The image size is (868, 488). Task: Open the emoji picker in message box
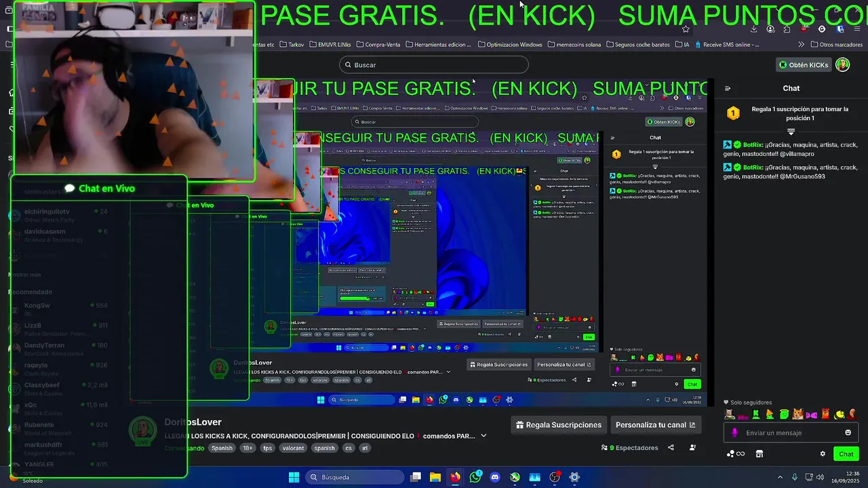coord(848,432)
